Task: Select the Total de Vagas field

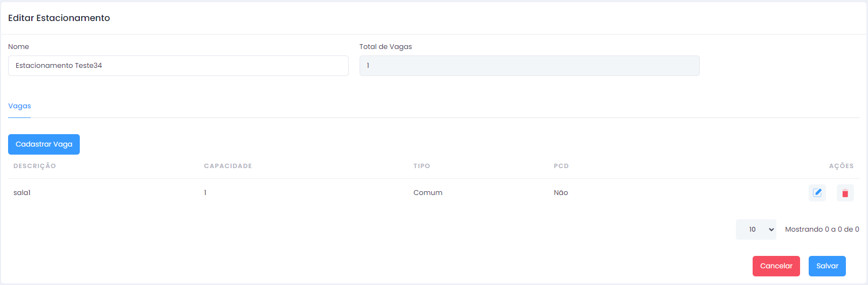Action: point(529,66)
